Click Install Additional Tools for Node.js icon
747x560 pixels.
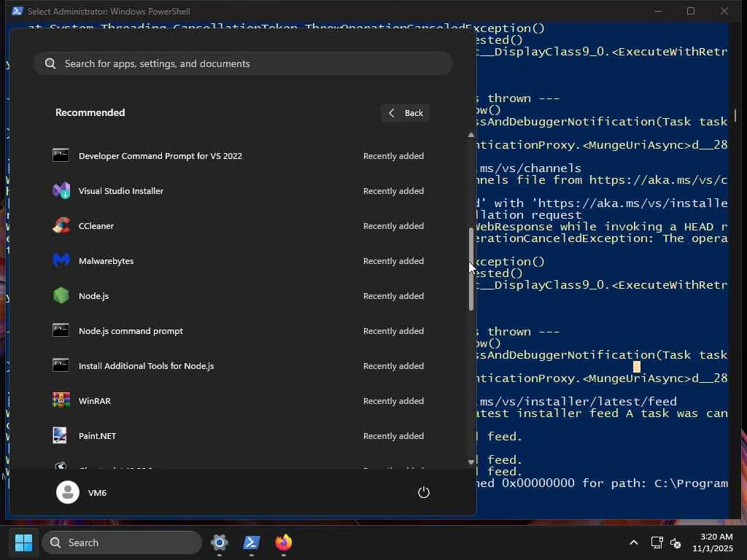(x=61, y=366)
